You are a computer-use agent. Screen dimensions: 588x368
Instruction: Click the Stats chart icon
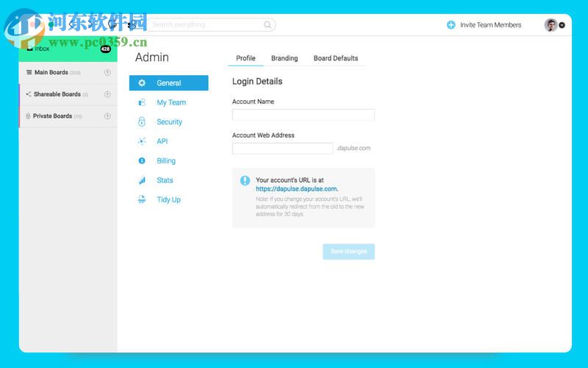pyautogui.click(x=142, y=180)
